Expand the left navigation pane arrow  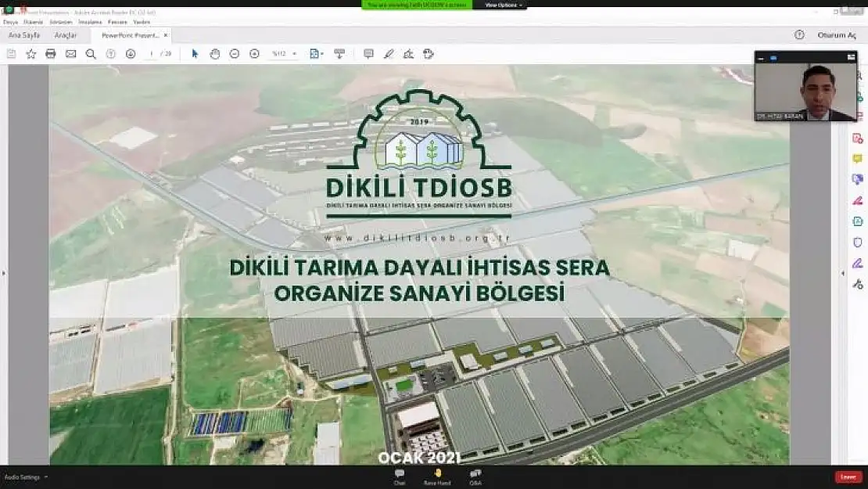(3, 273)
